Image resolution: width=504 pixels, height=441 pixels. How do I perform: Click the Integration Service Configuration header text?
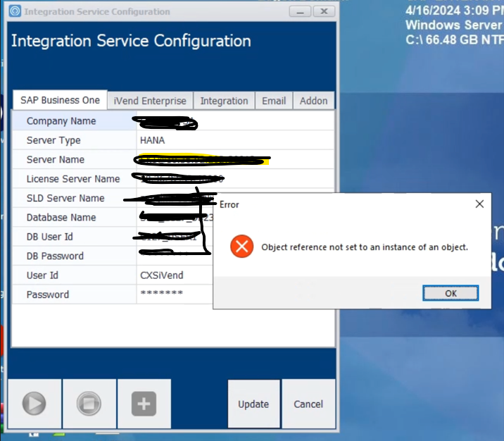[131, 41]
